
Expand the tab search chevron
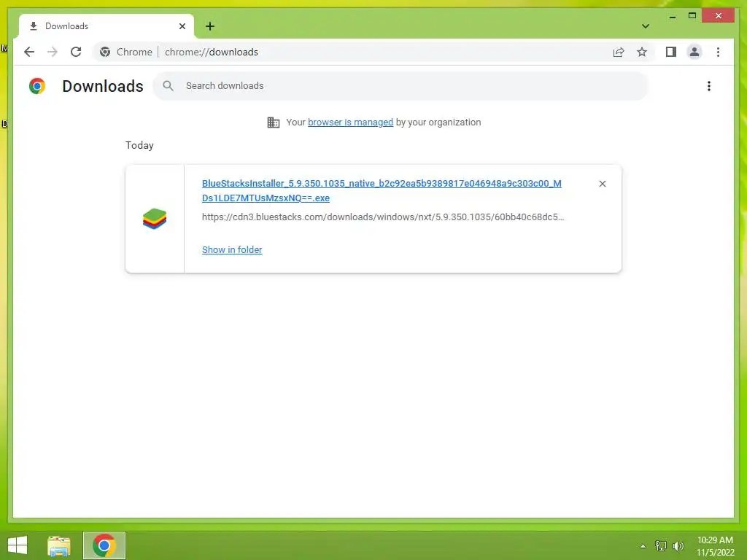tap(646, 26)
